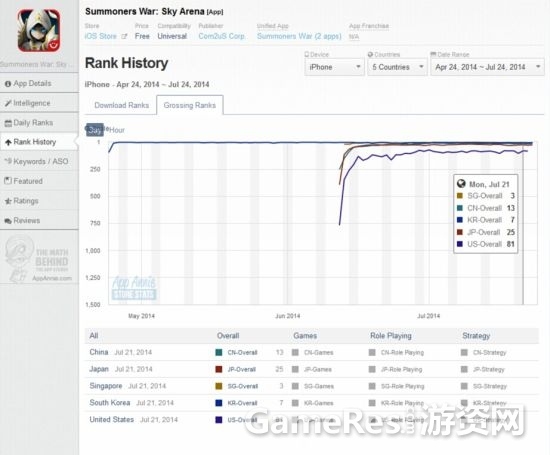Click the Daily Ranks calendar icon
The height and width of the screenshot is (455, 550).
point(8,123)
